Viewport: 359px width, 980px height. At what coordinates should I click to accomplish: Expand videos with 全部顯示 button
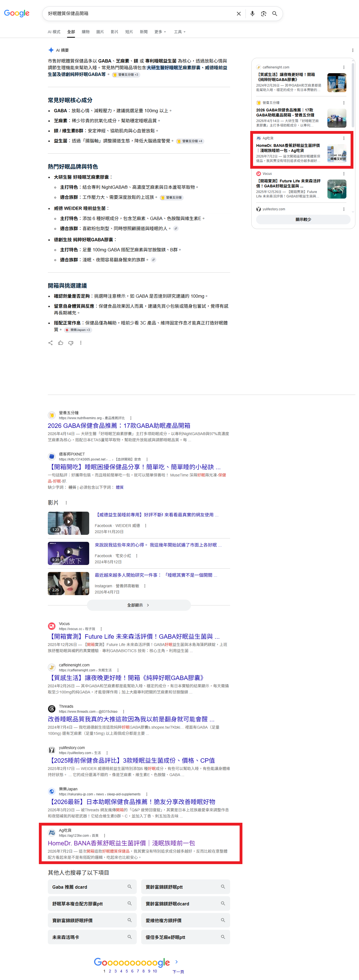139,605
